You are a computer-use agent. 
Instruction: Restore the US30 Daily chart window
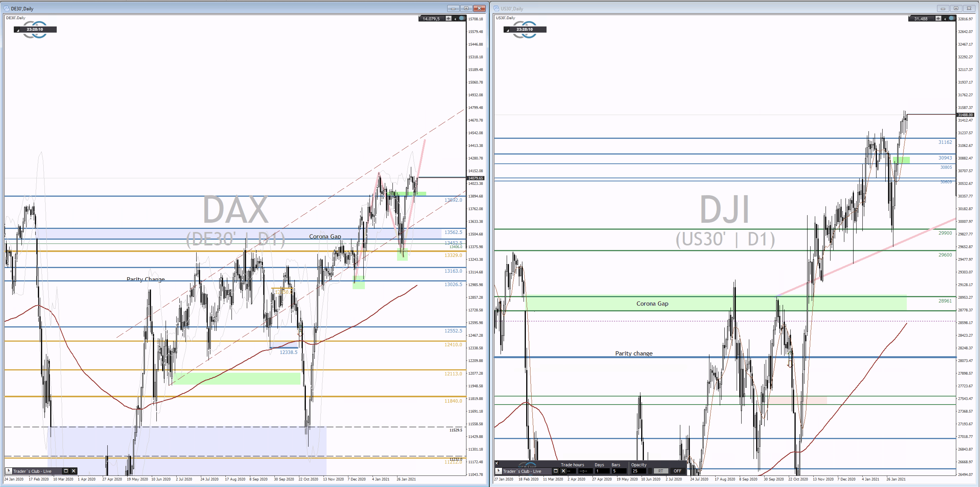[x=956, y=8]
